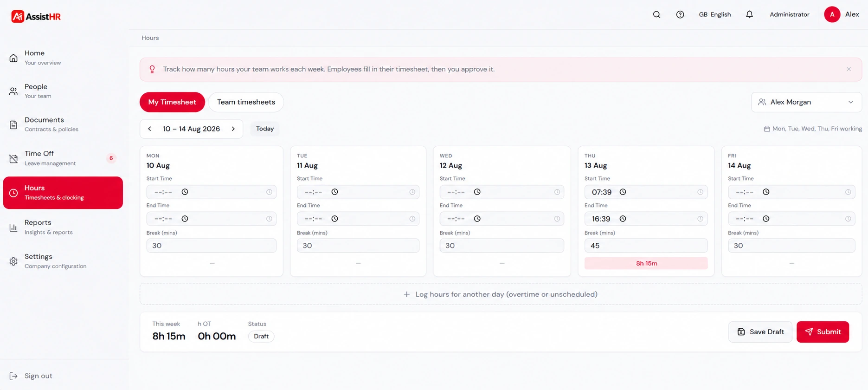Expand the Alex Morgan employee dropdown
Viewport: 868px width, 390px height.
[806, 102]
